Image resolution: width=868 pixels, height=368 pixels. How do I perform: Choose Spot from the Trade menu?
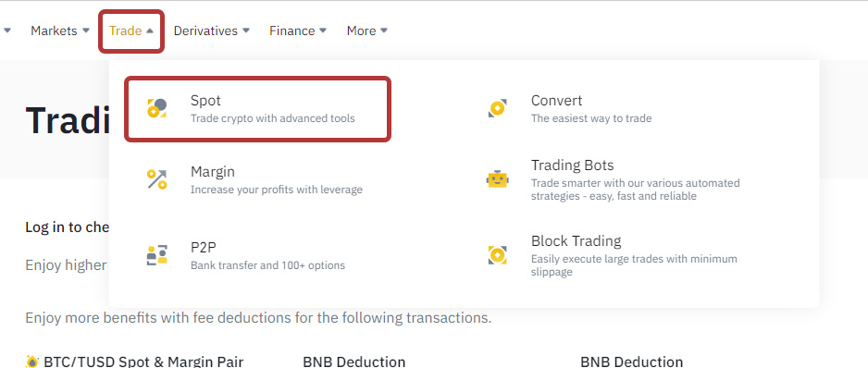tap(258, 109)
